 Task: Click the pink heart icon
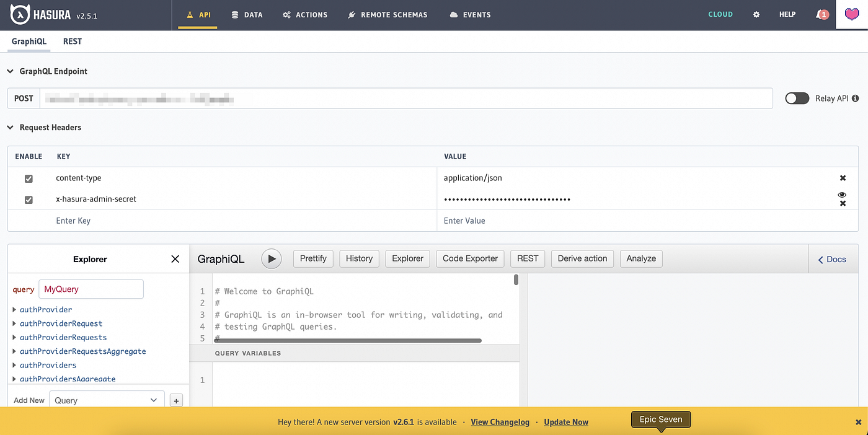tap(852, 14)
